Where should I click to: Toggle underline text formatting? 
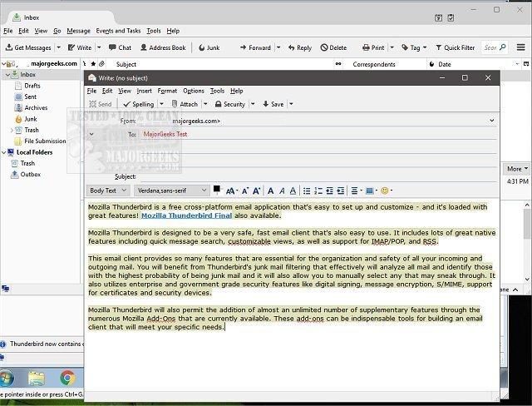pos(293,191)
